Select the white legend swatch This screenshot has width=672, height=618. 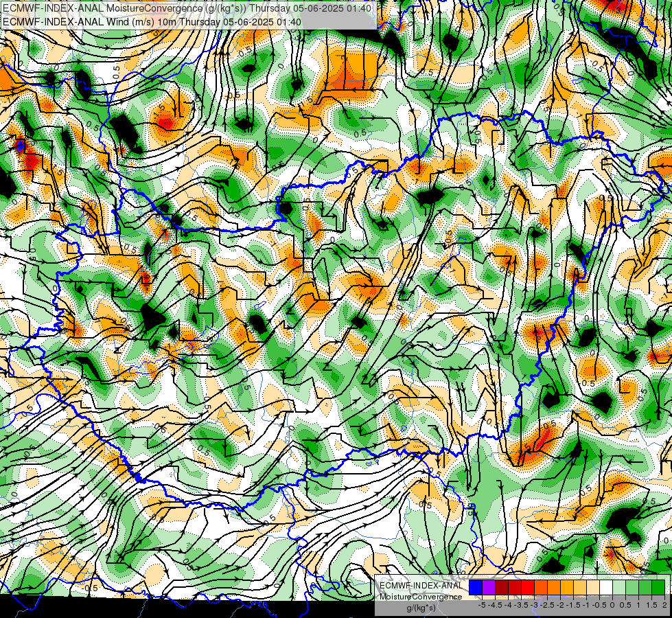606,587
